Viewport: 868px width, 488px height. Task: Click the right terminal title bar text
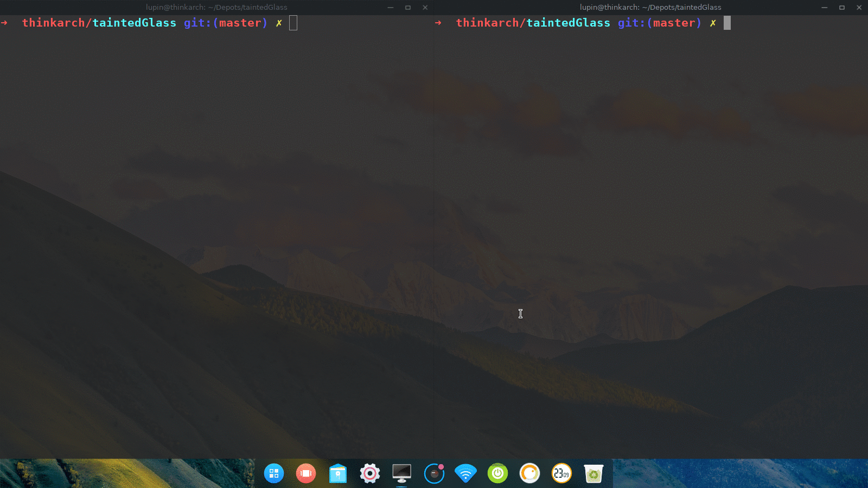650,8
